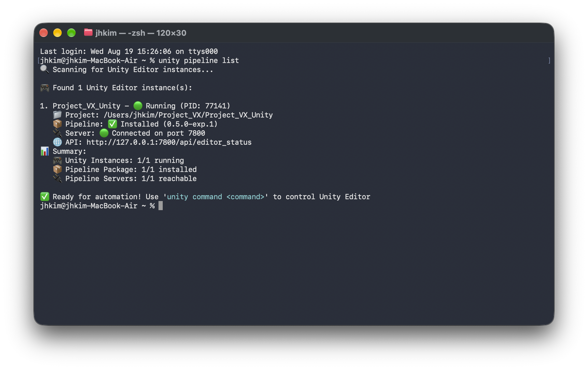Click the globe icon beside API:
Screen dimensions: 588x370
pos(57,142)
